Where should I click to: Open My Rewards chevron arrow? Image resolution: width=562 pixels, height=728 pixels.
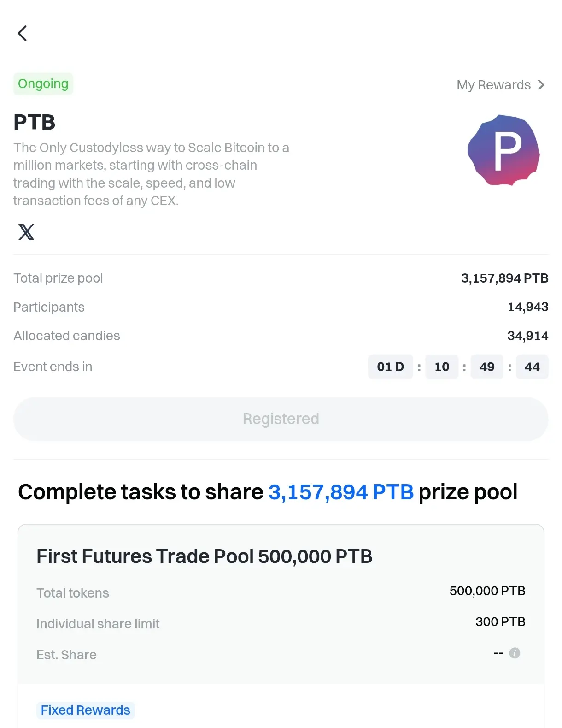541,85
